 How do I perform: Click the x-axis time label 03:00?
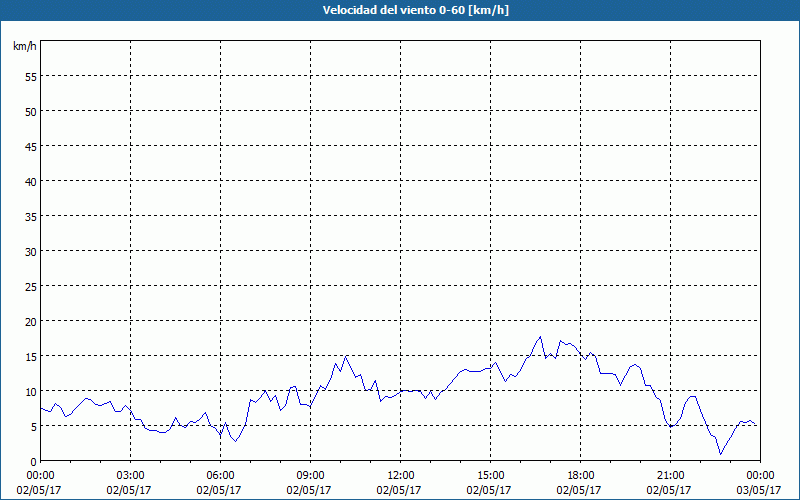(x=130, y=476)
